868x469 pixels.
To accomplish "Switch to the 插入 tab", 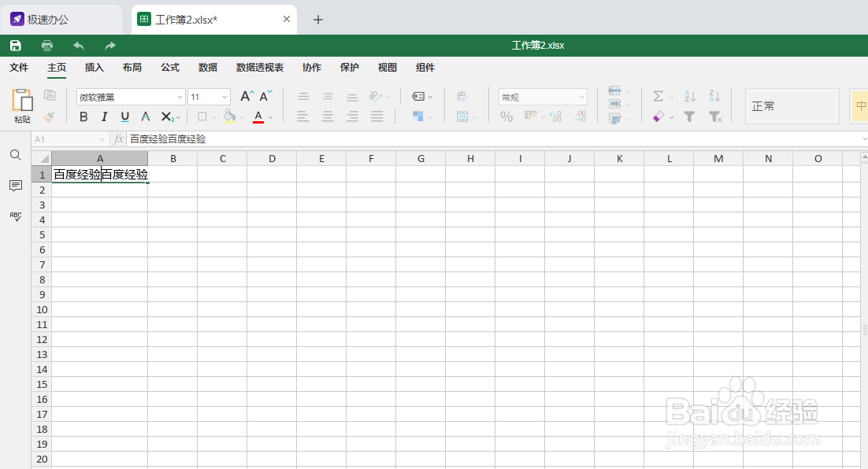I will [94, 68].
